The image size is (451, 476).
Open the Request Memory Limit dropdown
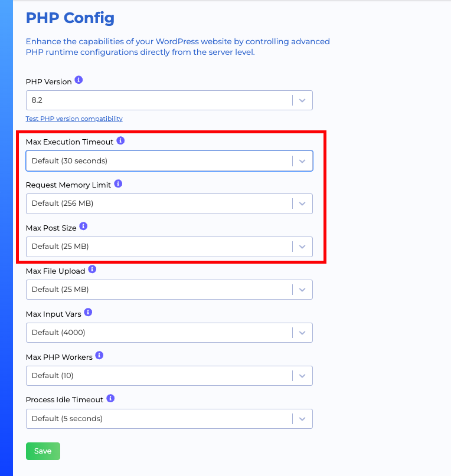coord(302,203)
